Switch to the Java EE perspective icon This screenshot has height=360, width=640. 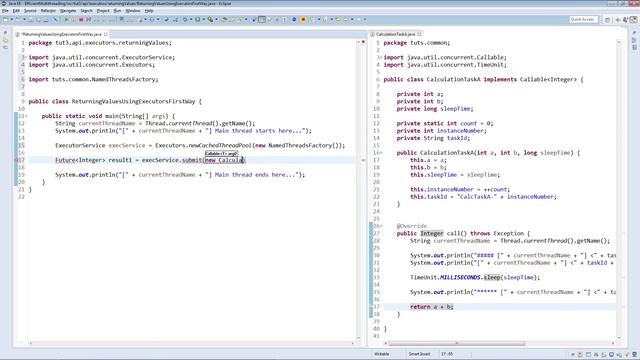[x=633, y=20]
